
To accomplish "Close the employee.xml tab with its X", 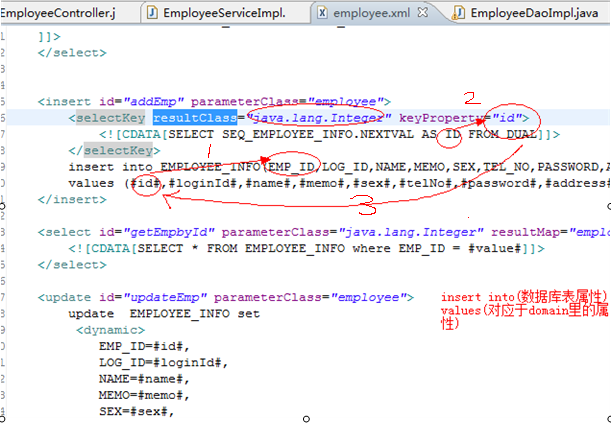I will (x=422, y=12).
